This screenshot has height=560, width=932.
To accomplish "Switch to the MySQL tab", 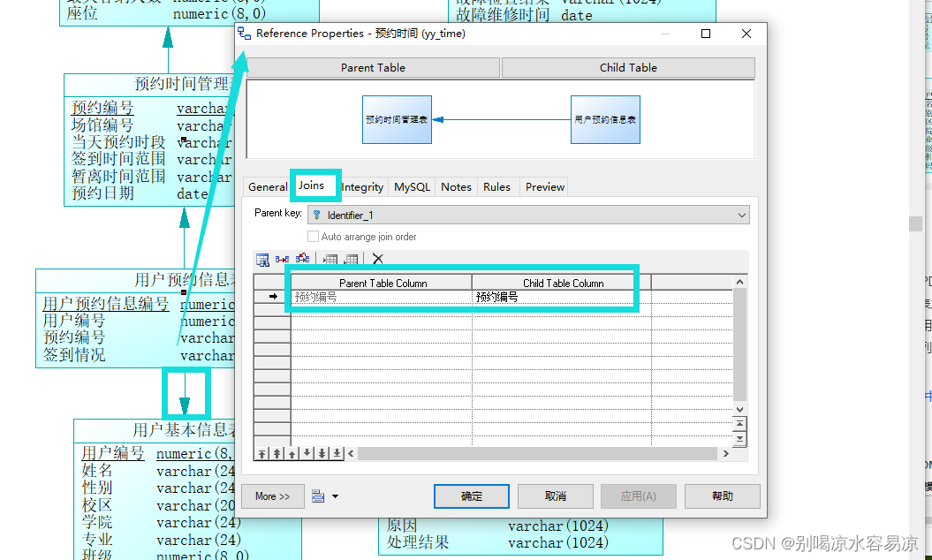I will click(x=411, y=187).
